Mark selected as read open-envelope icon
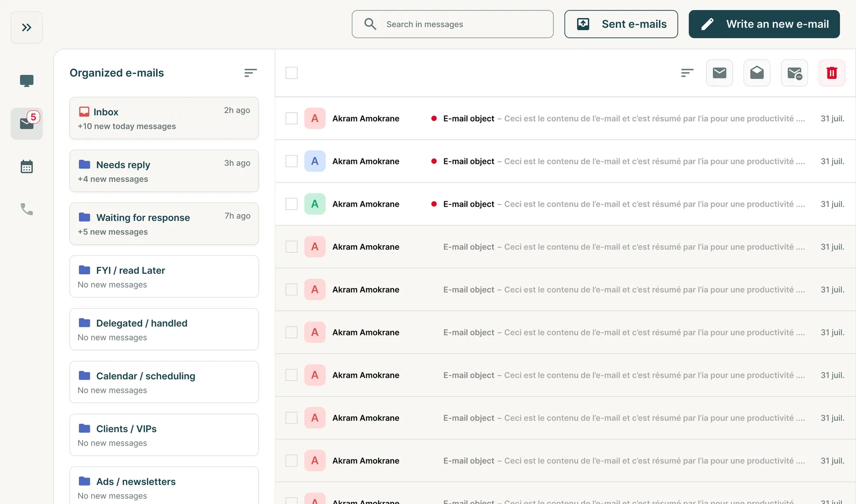856x504 pixels. (757, 73)
